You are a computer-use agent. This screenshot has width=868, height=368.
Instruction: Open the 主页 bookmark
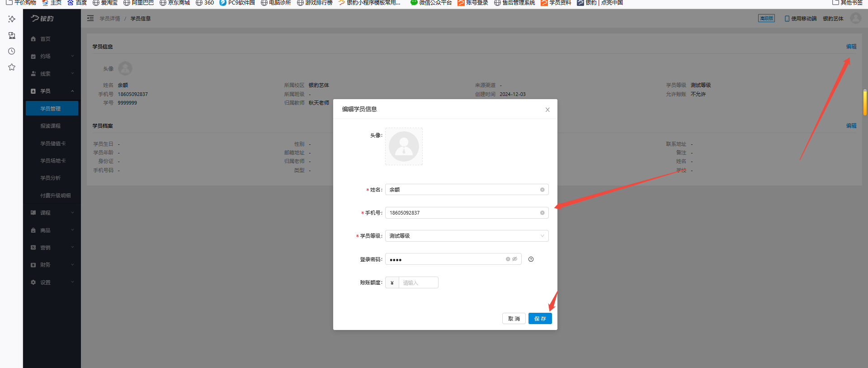click(52, 3)
